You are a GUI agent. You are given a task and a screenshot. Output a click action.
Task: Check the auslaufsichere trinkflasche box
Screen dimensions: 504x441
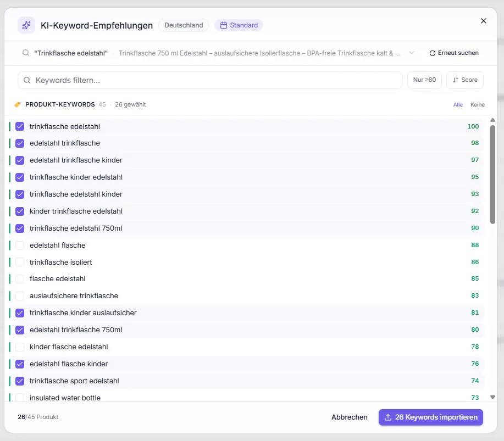point(20,296)
